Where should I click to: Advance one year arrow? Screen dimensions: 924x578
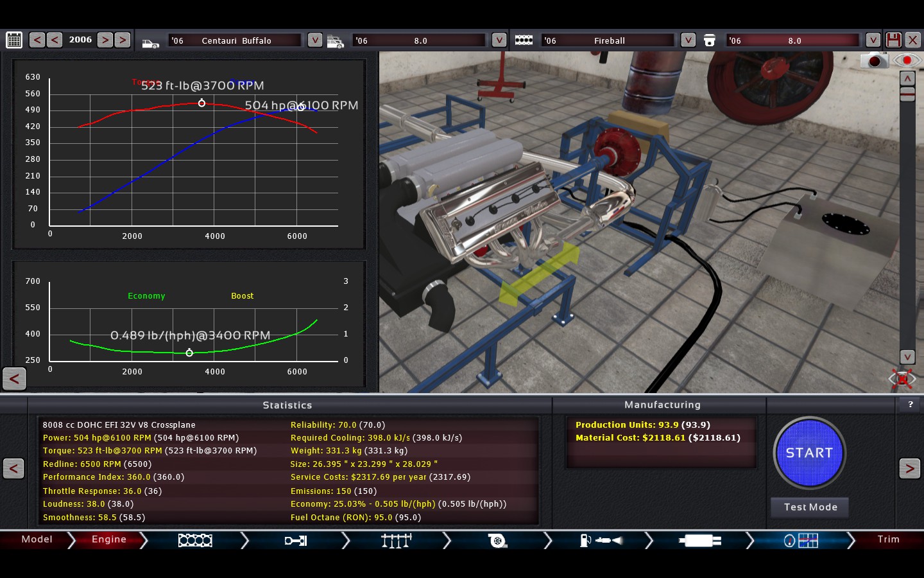(105, 40)
